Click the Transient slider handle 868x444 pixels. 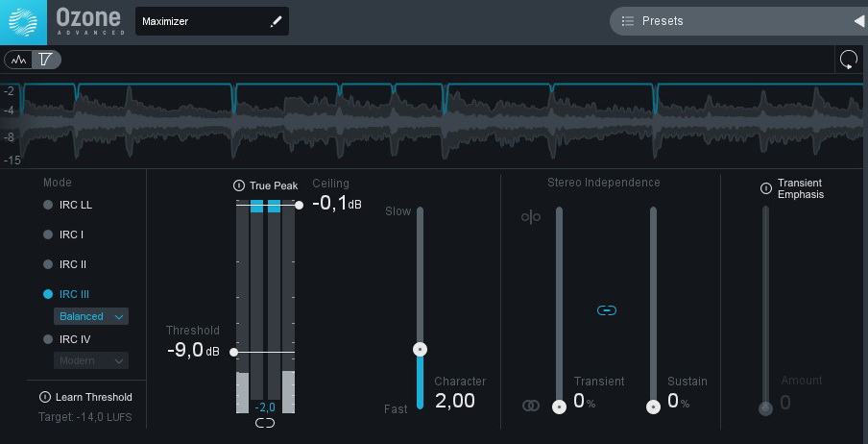(x=559, y=407)
